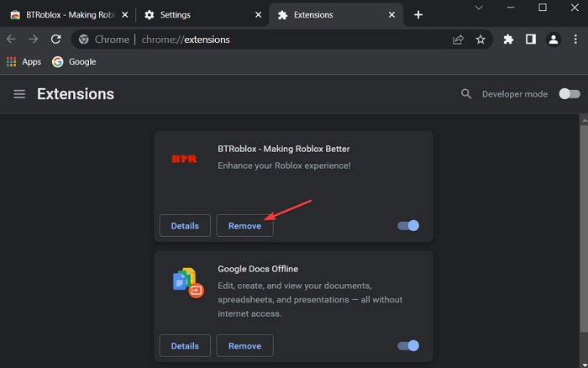The height and width of the screenshot is (368, 588).
Task: Go back to the previous page
Action: pyautogui.click(x=11, y=39)
